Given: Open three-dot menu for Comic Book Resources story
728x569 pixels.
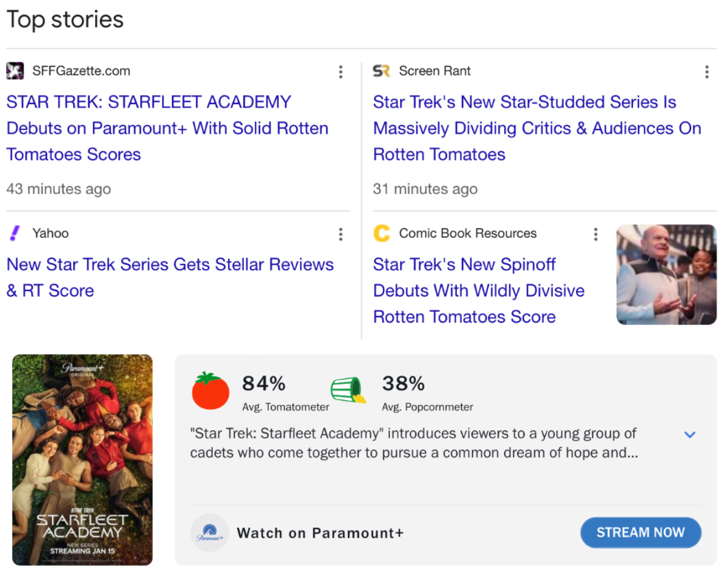Looking at the screenshot, I should (595, 234).
